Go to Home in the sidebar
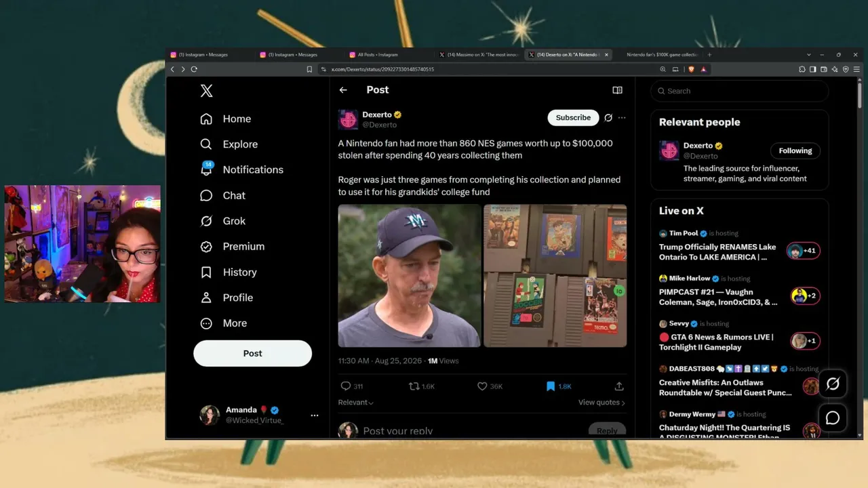 (x=226, y=119)
